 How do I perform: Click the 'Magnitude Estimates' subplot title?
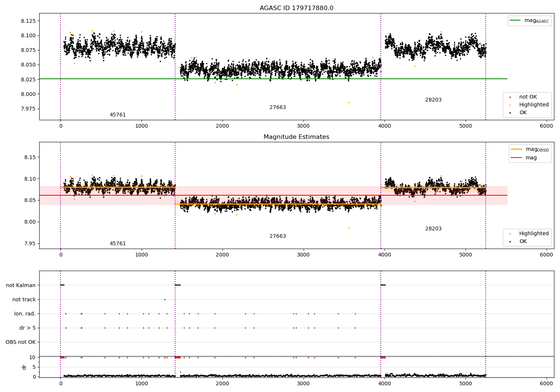point(296,137)
